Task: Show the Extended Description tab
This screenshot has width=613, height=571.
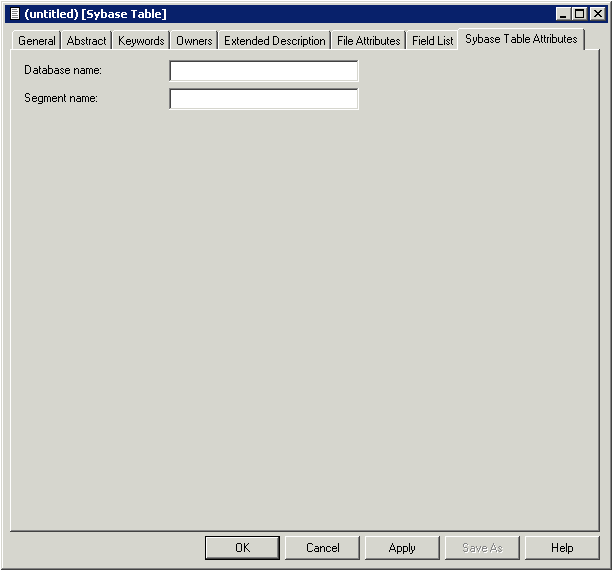Action: (x=275, y=41)
